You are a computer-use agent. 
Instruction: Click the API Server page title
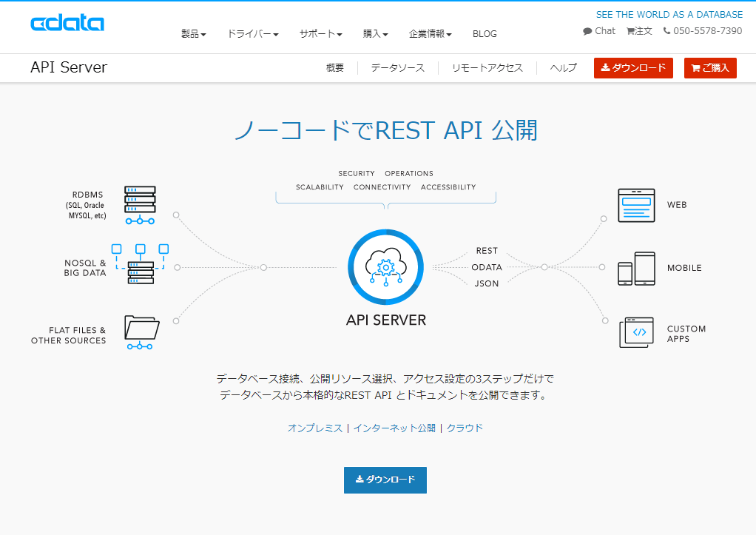69,67
